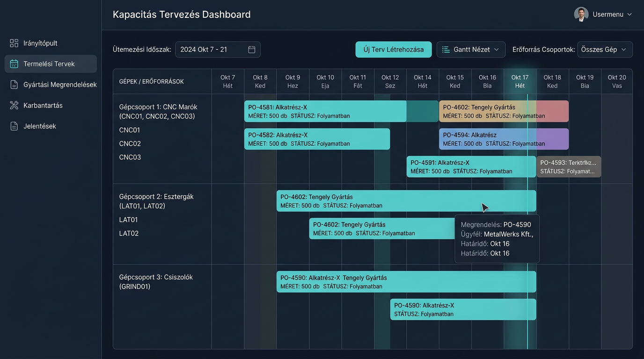The image size is (644, 359).
Task: Click the gray PO-4593 task bar
Action: (569, 166)
